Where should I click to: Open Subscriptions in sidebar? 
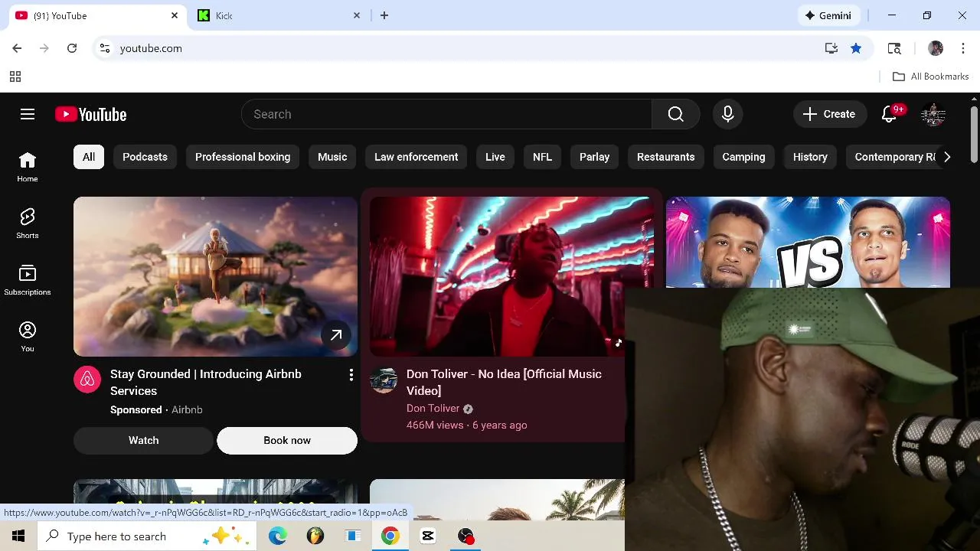pos(28,280)
